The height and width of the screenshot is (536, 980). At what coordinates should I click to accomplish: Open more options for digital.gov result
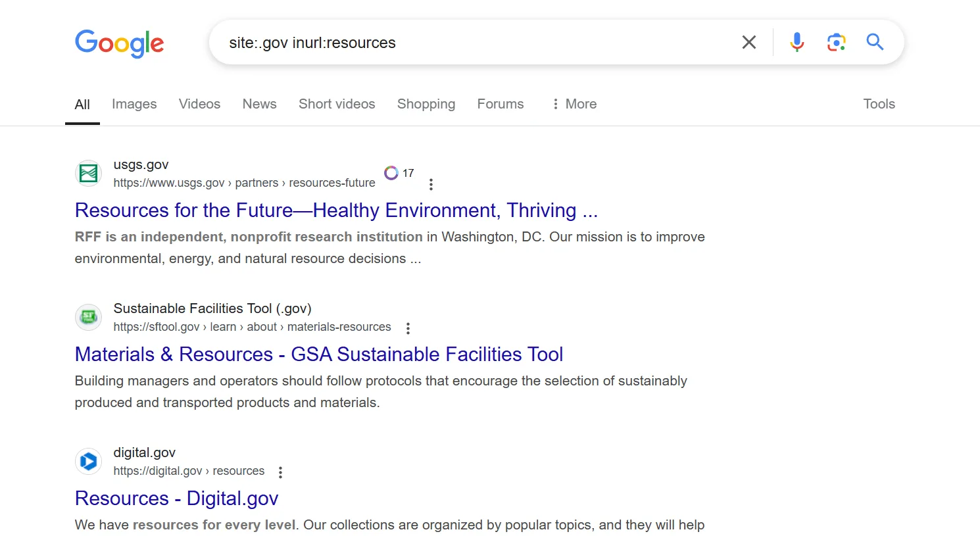pyautogui.click(x=280, y=472)
